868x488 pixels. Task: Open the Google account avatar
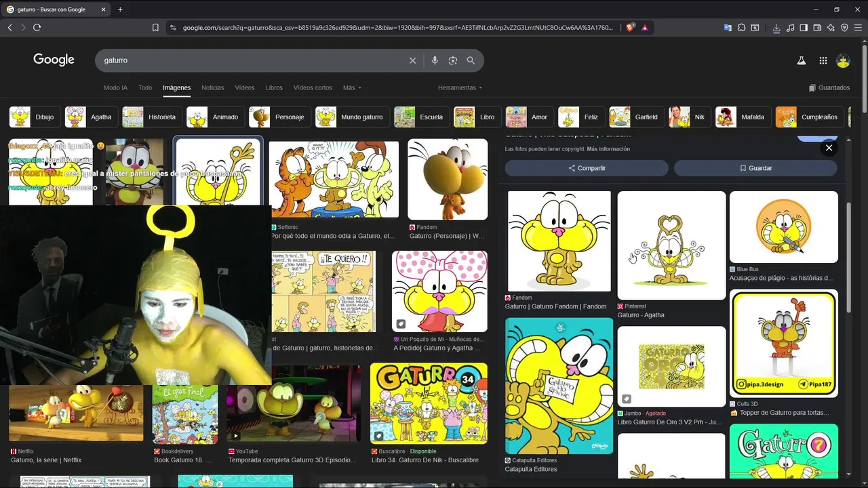coord(843,60)
